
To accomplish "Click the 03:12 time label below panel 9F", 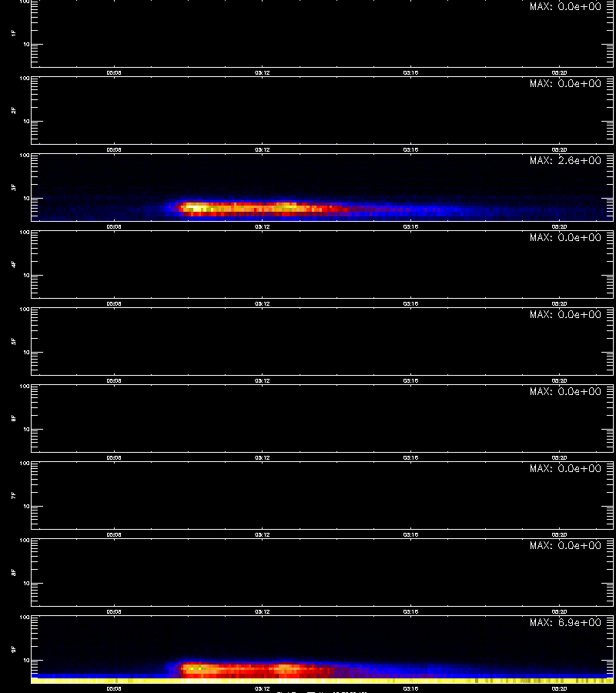I will pos(262,688).
